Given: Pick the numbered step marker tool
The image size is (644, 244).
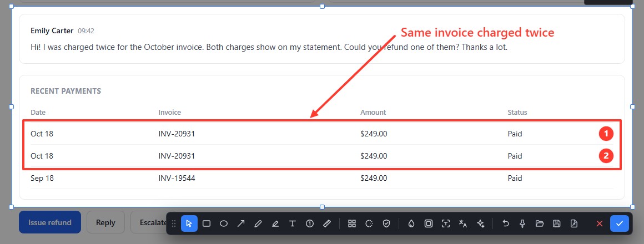Looking at the screenshot, I should point(310,223).
